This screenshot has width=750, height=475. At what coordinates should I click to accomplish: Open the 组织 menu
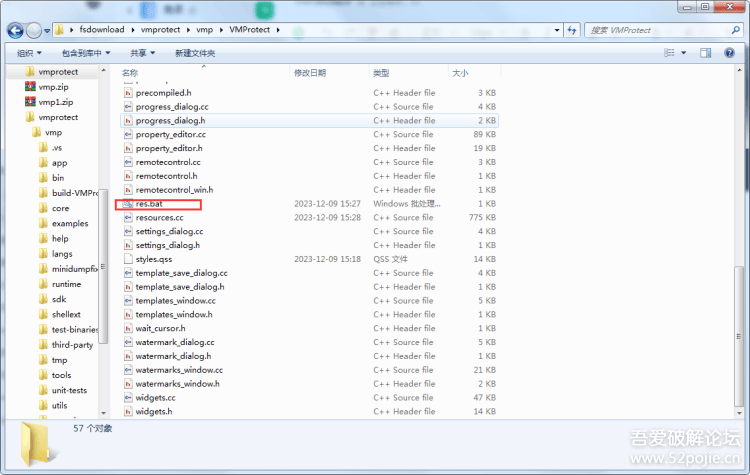[29, 53]
